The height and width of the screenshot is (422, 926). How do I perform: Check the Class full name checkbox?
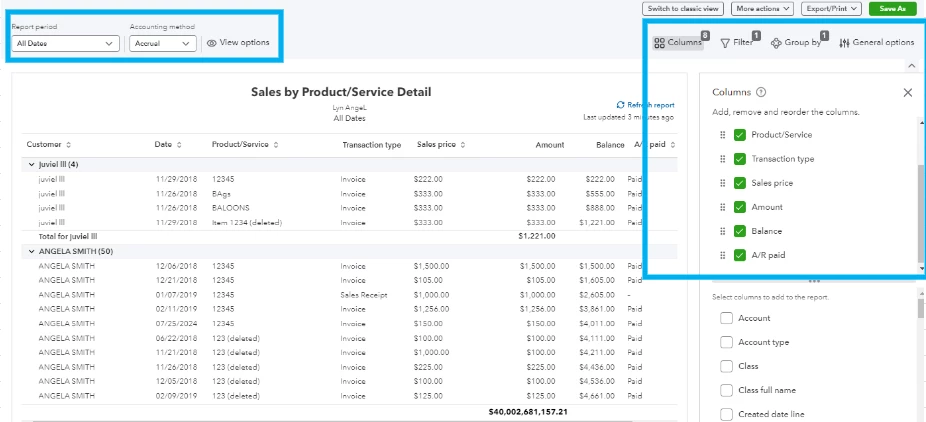[726, 391]
